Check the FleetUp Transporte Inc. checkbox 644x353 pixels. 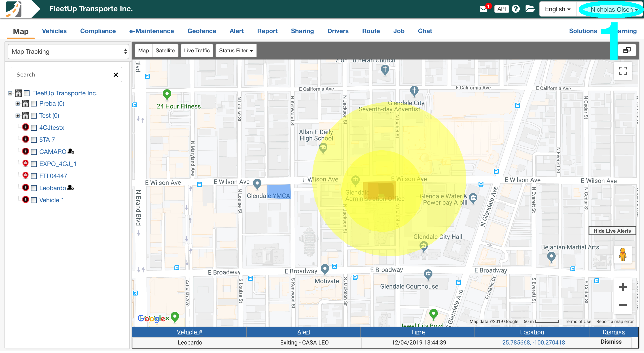pyautogui.click(x=27, y=93)
